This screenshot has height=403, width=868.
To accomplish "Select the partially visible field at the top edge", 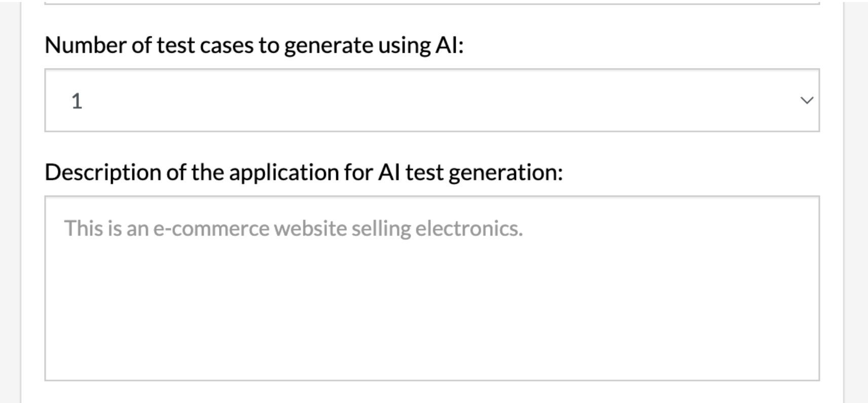I will point(432,3).
